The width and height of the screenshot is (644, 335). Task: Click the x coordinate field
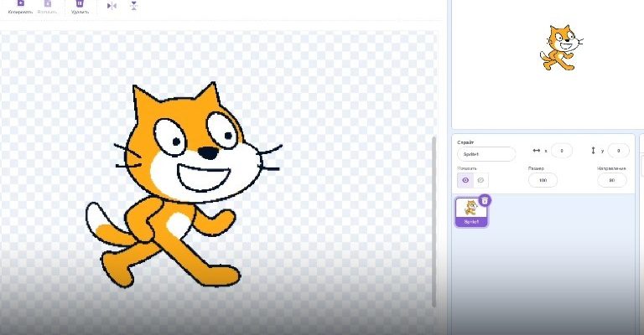561,151
